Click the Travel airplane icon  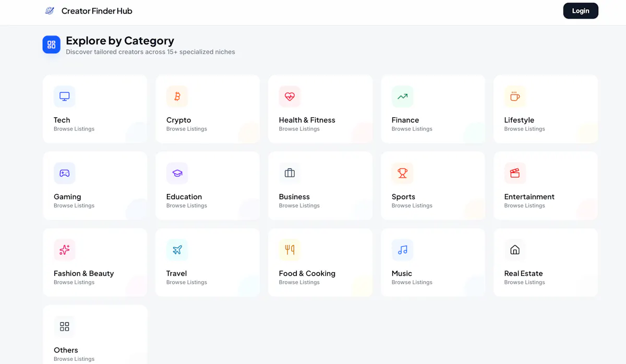point(177,250)
